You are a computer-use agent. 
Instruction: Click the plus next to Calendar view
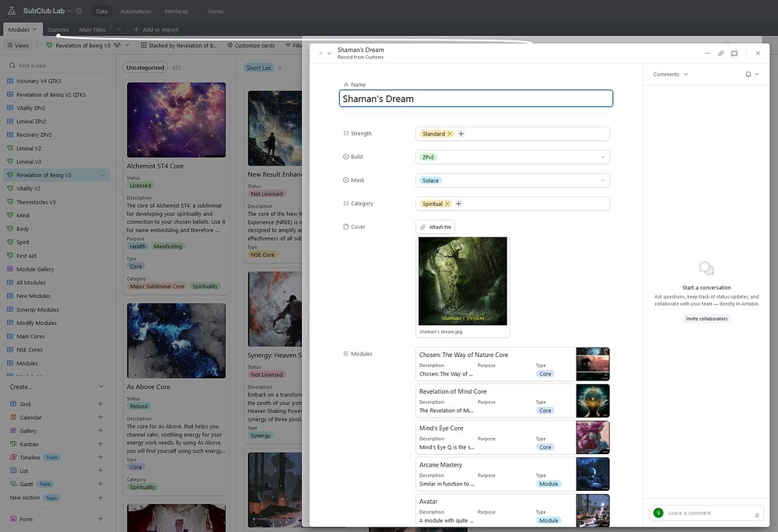[x=100, y=418]
